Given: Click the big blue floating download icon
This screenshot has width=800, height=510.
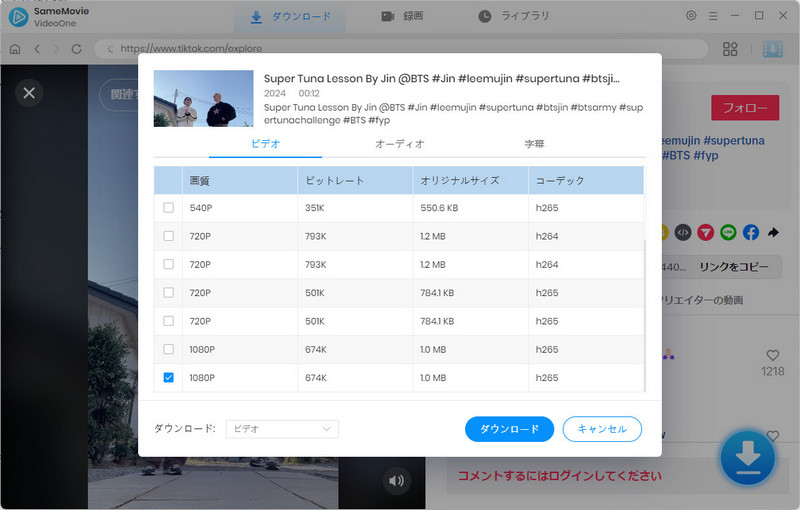Looking at the screenshot, I should click(x=747, y=457).
